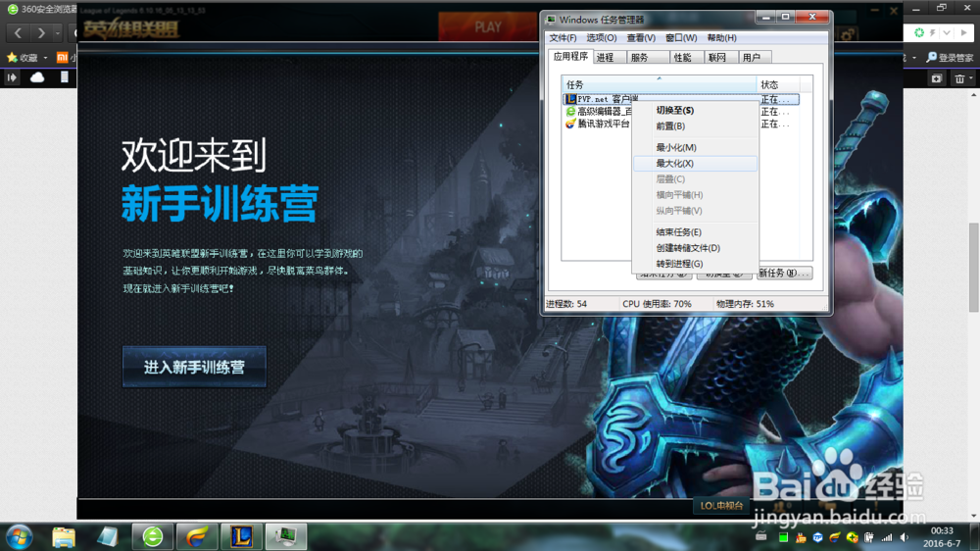Click the browser scroll down arrow
The width and height of the screenshot is (980, 551).
tap(974, 516)
